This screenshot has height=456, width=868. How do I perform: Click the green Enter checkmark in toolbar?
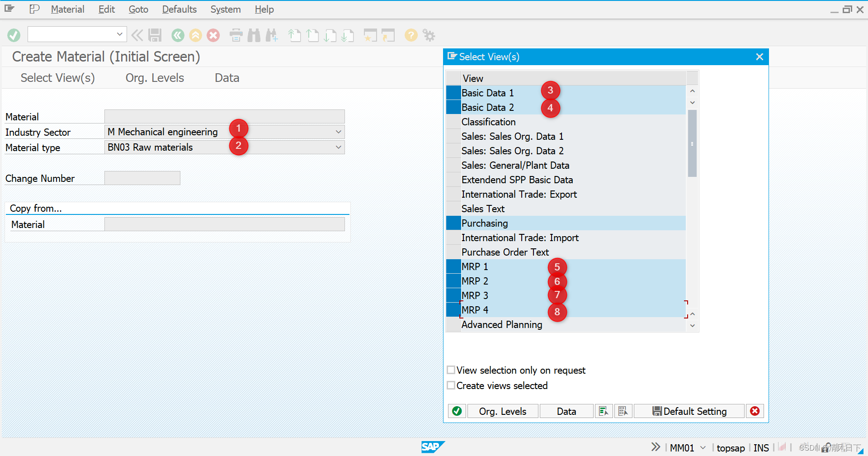(14, 35)
